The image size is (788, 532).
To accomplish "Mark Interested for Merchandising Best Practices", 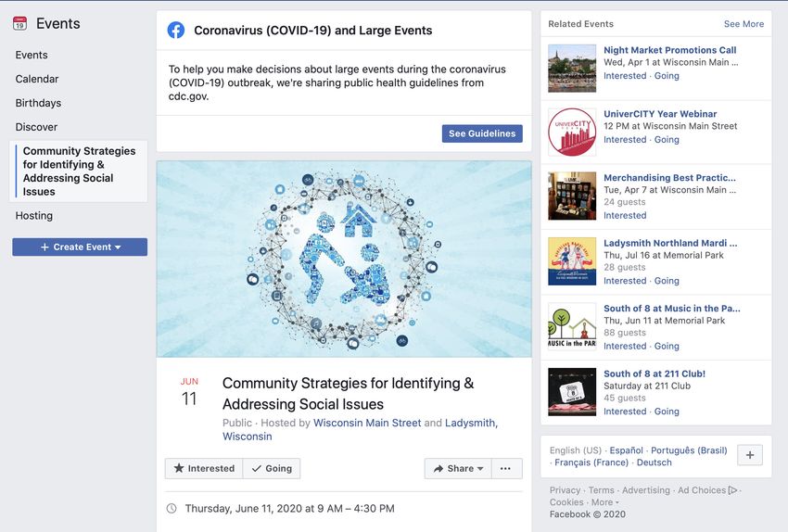I will (625, 216).
